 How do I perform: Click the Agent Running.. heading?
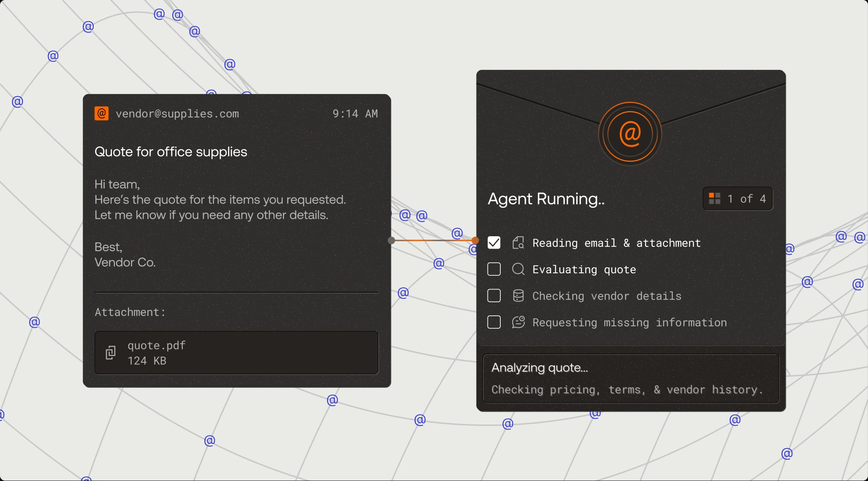pyautogui.click(x=546, y=199)
